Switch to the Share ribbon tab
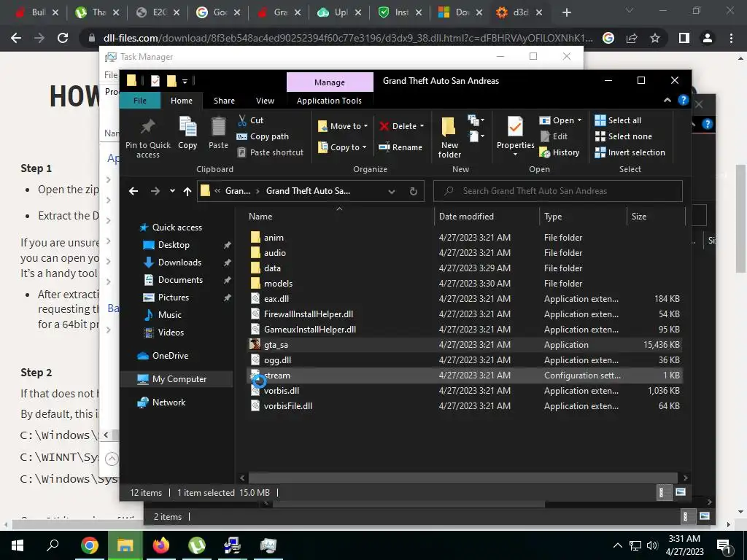 pyautogui.click(x=224, y=101)
